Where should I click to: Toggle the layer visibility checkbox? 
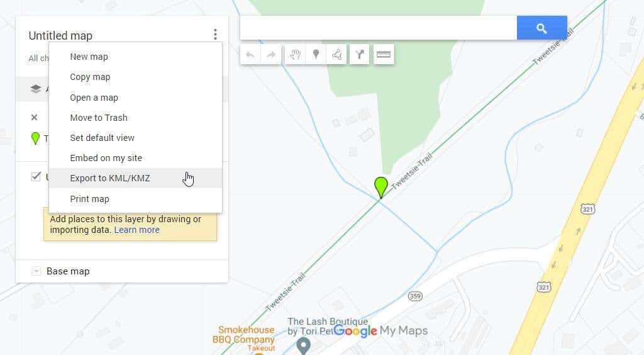pos(36,177)
